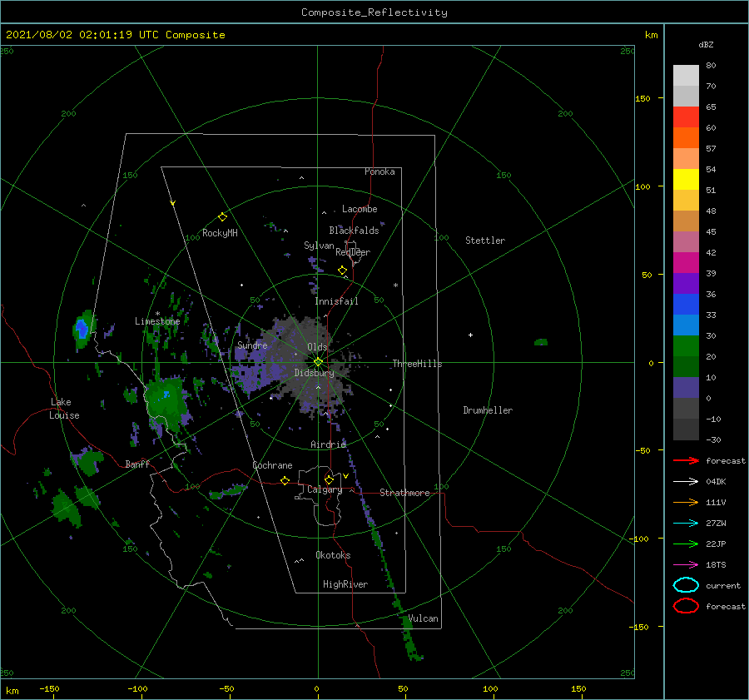Click the Innisfail town label
This screenshot has width=749, height=700.
pos(336,301)
